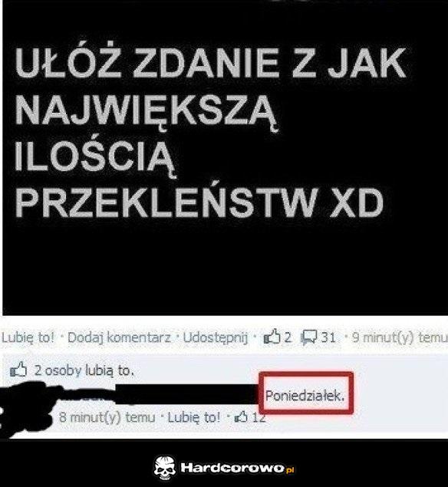Click thumbs-up icon before "2 osoby lubią to"
The image size is (448, 487).
click(18, 370)
